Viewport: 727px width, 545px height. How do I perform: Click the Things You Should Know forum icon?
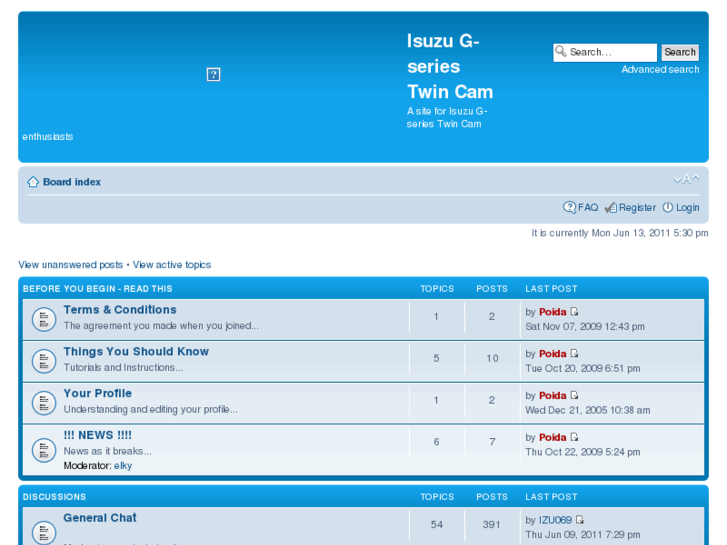pos(44,361)
